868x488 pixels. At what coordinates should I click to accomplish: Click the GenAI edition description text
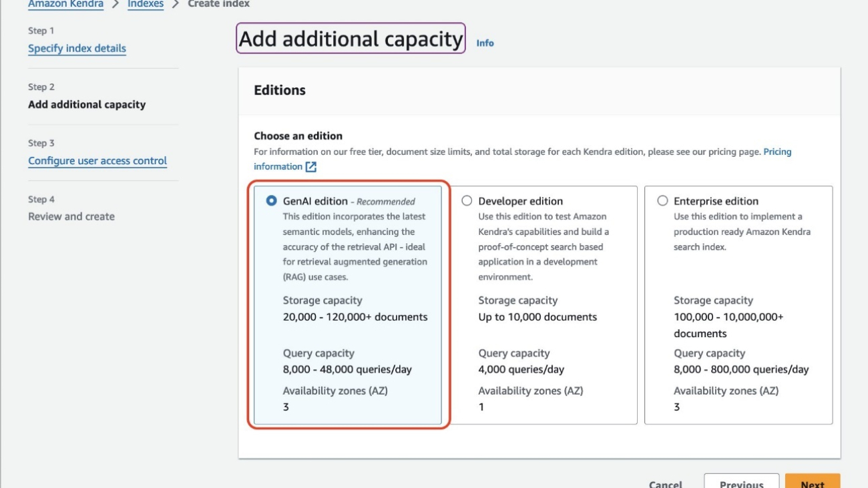tap(355, 246)
